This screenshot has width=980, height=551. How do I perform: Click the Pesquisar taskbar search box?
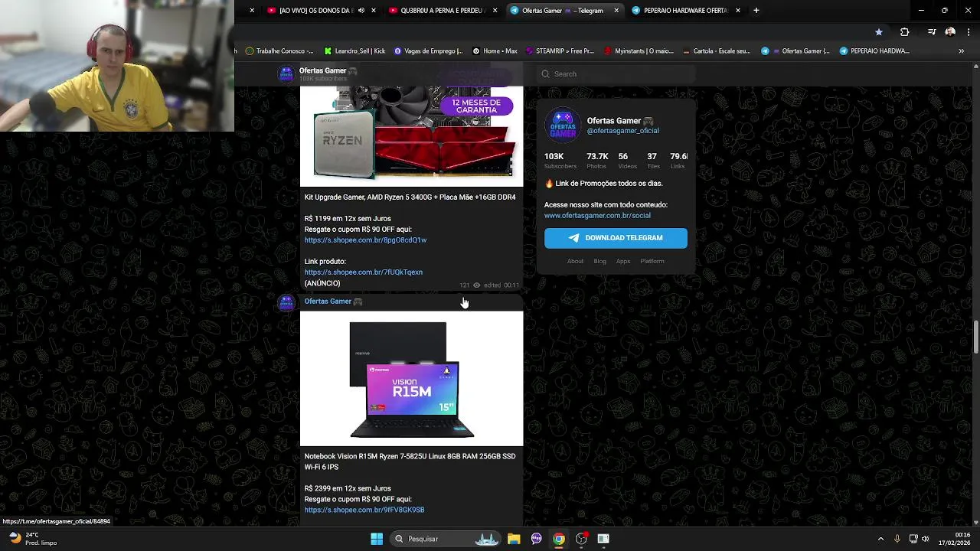(446, 539)
